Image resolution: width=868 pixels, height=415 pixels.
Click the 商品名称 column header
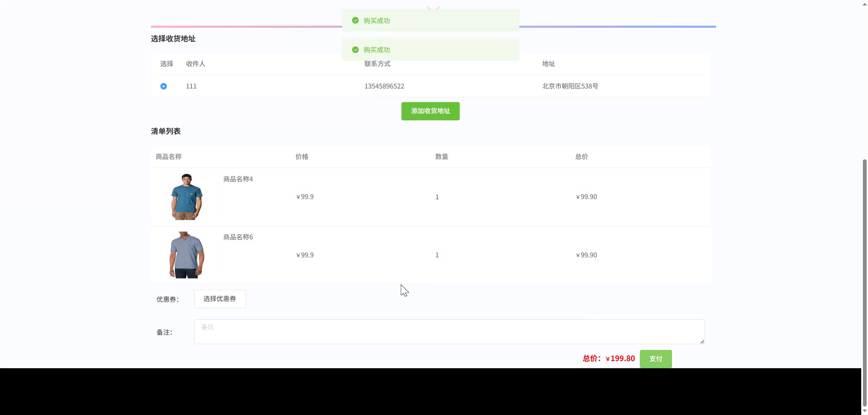pyautogui.click(x=169, y=157)
